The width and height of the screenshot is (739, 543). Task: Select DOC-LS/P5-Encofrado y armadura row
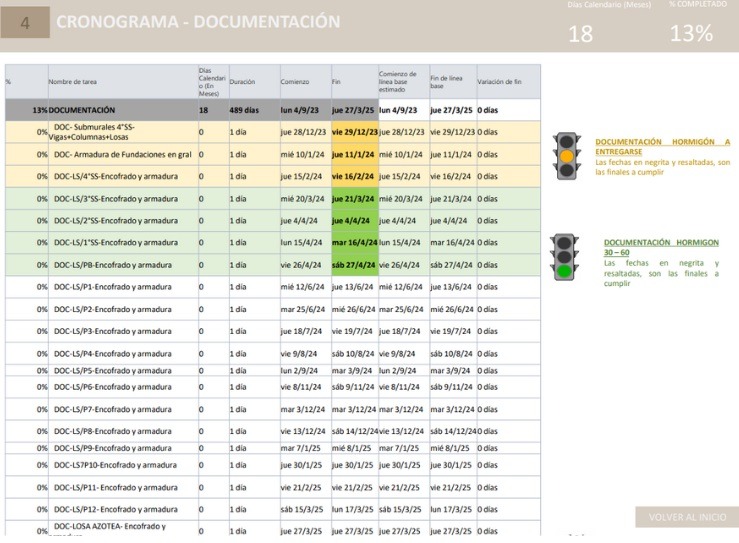coord(273,370)
